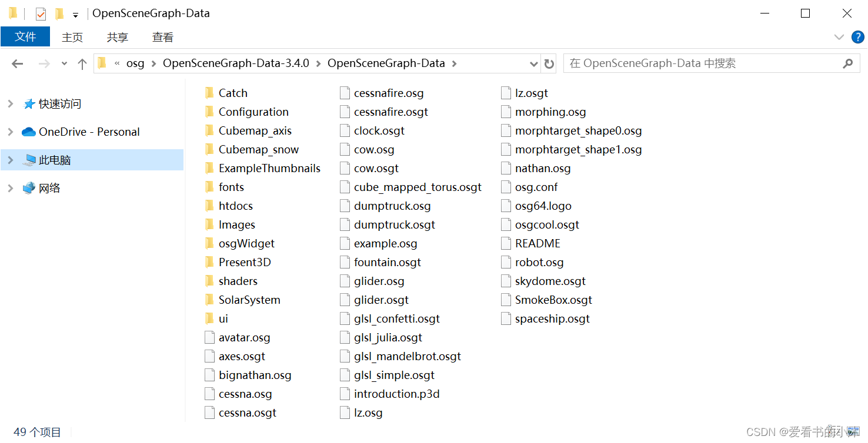Click the Refresh button beside address bar
This screenshot has height=443, width=868.
click(549, 63)
